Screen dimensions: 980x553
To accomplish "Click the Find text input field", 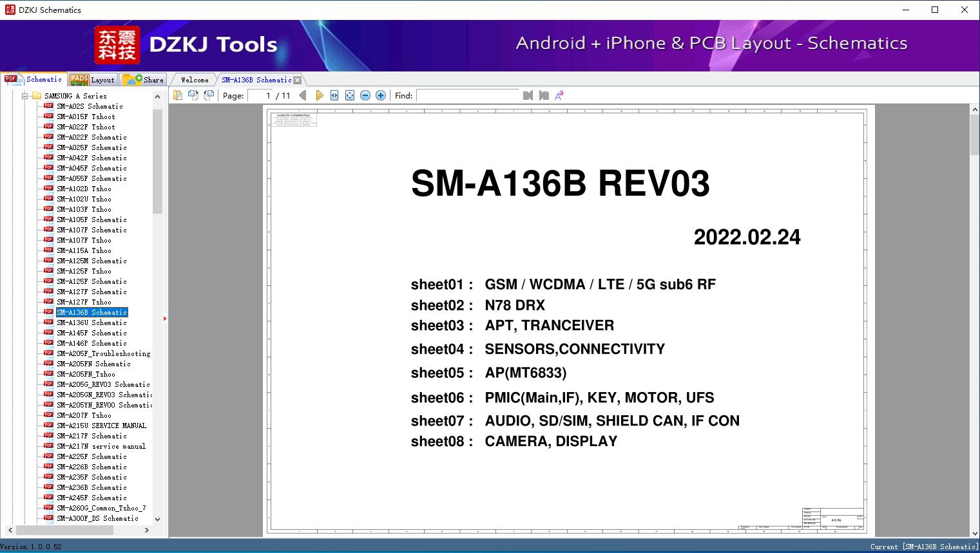I will pos(467,95).
